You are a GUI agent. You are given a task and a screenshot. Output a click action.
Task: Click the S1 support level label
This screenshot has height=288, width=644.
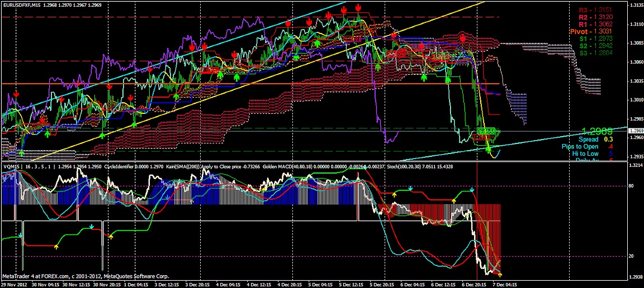point(593,39)
